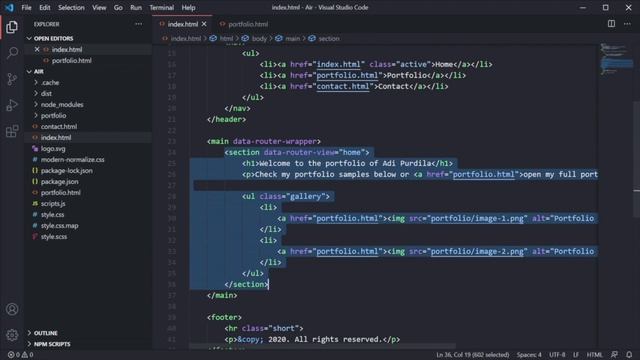Open scripts.js file
This screenshot has width=640, height=360.
[53, 204]
